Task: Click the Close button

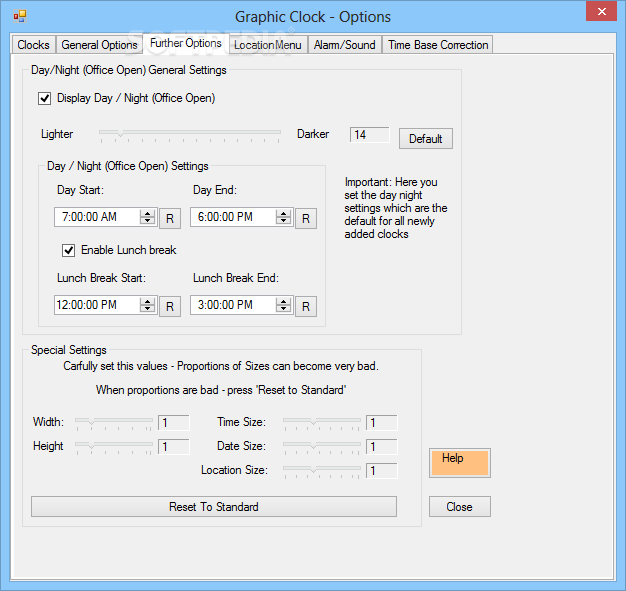Action: coord(460,507)
